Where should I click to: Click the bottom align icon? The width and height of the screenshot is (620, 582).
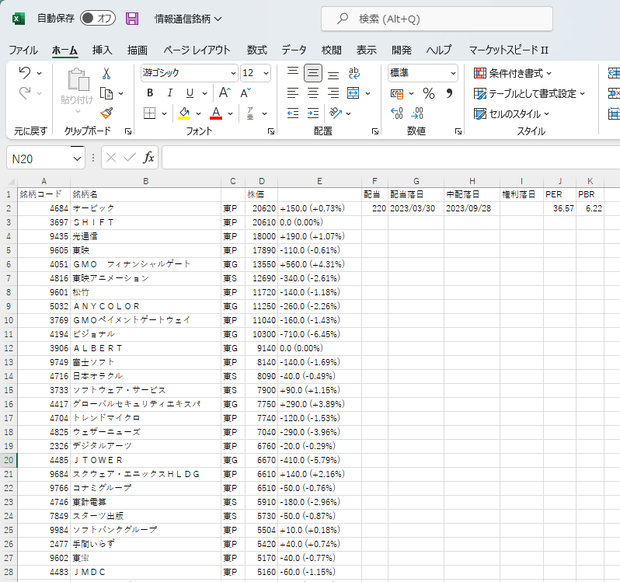pyautogui.click(x=333, y=74)
